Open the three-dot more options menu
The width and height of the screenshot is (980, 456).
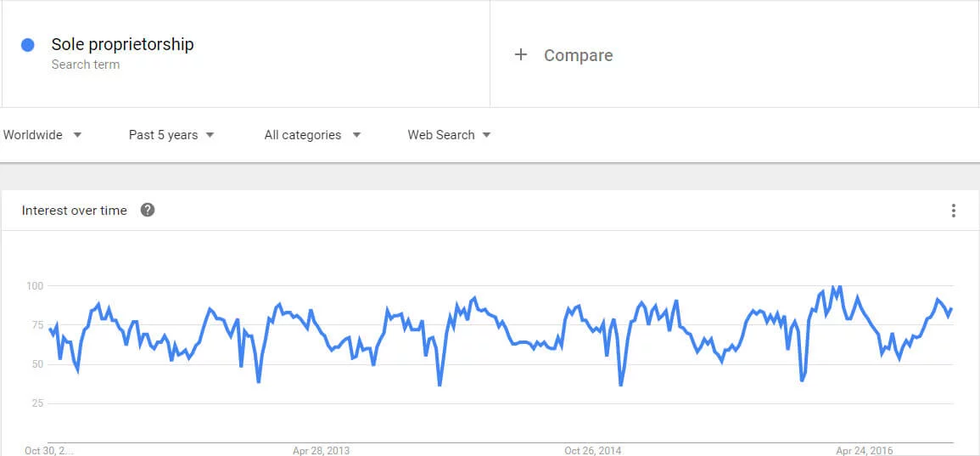[x=954, y=211]
